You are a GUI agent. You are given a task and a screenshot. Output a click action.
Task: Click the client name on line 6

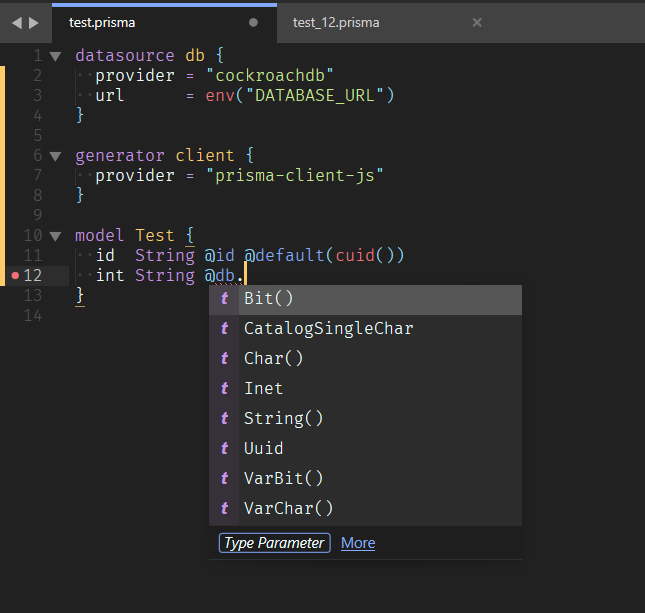pos(204,156)
